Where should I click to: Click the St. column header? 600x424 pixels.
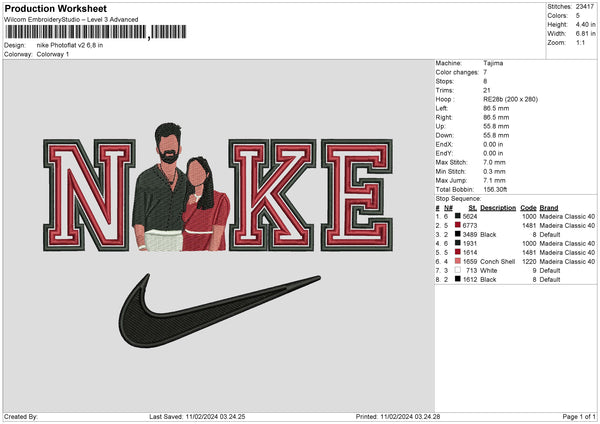tap(473, 208)
